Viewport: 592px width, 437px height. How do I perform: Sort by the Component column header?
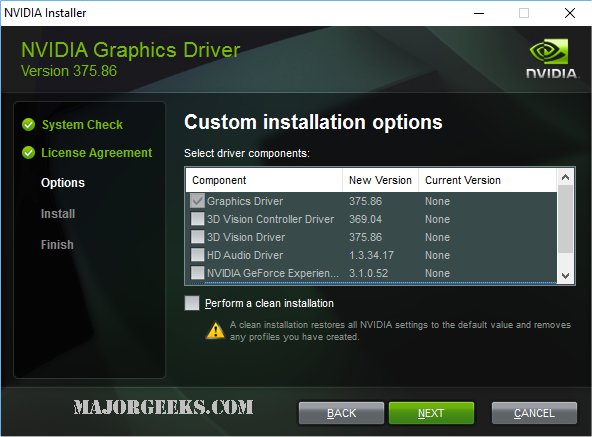[x=264, y=180]
